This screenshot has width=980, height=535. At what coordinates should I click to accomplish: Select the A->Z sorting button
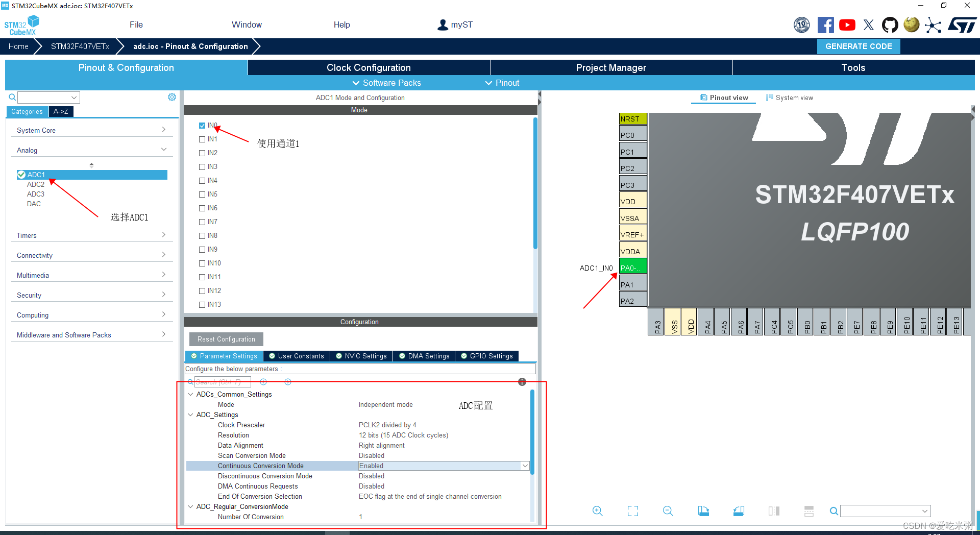pos(61,111)
